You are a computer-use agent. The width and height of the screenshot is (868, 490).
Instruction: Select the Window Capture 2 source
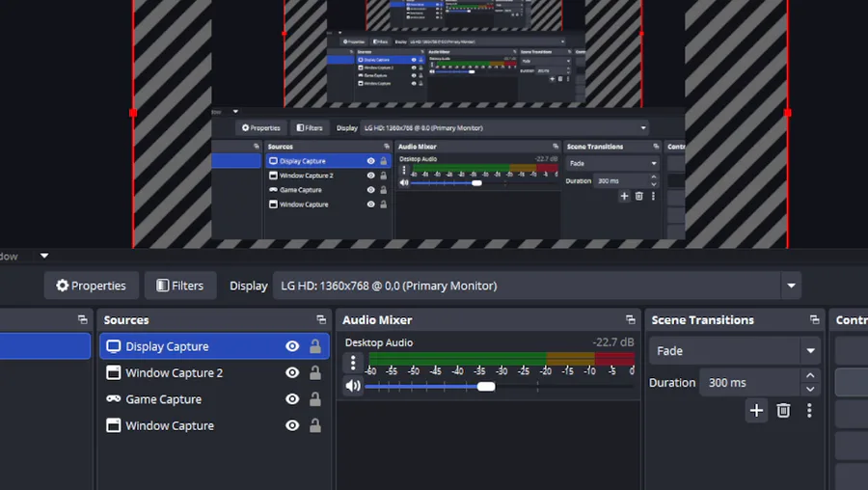(214, 372)
